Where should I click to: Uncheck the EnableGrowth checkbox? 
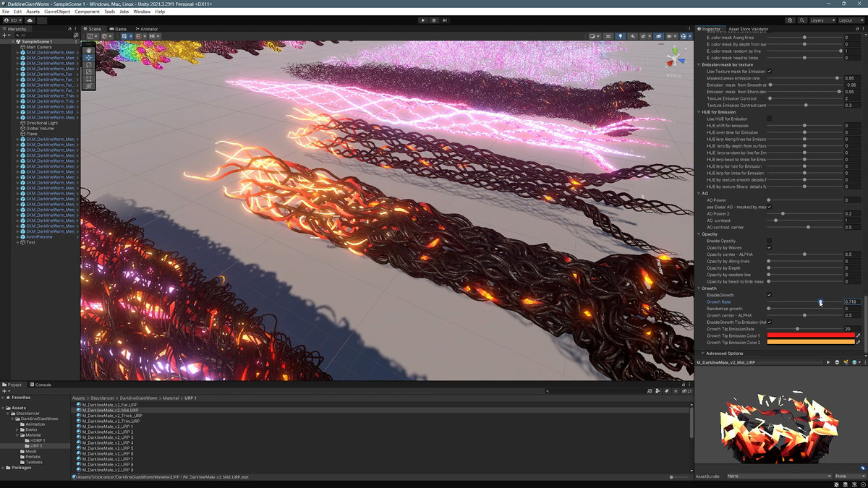[x=769, y=295]
